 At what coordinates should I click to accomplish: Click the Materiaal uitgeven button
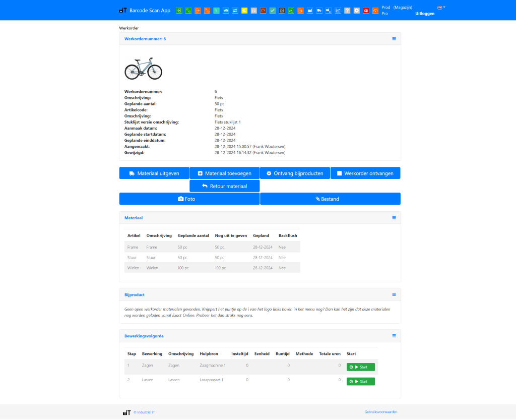point(154,172)
